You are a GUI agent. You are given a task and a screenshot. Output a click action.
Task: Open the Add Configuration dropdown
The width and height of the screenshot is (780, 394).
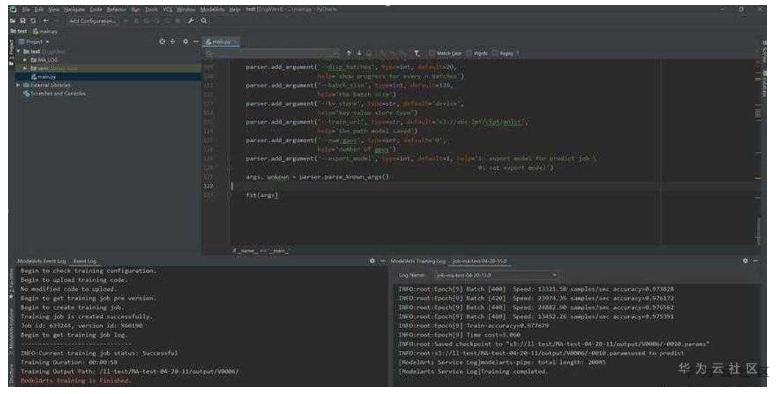coord(94,21)
